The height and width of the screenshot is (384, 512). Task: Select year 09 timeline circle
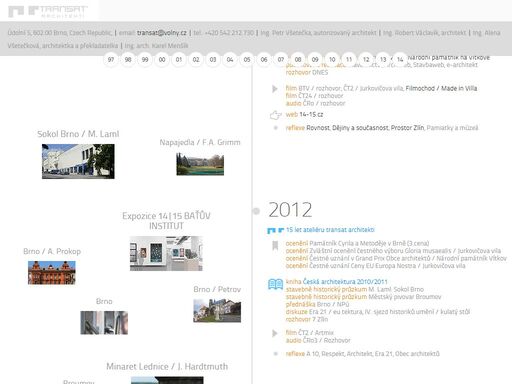[315, 60]
